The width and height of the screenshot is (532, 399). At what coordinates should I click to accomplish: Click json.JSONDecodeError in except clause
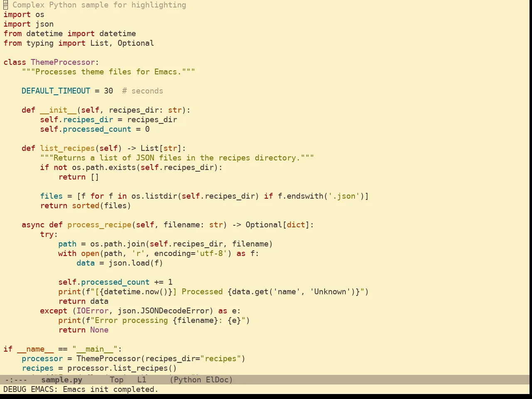tap(163, 311)
